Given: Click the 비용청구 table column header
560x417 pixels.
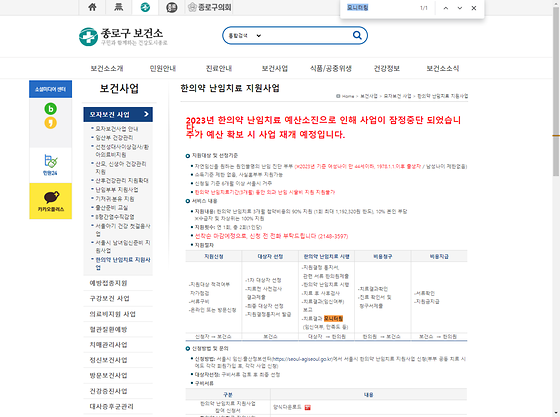Looking at the screenshot, I should coord(383,256).
